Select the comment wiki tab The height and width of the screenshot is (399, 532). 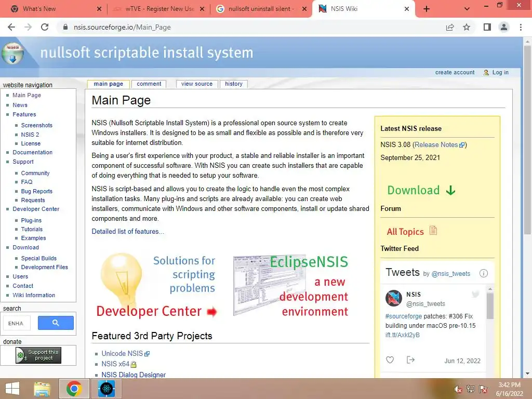(149, 84)
